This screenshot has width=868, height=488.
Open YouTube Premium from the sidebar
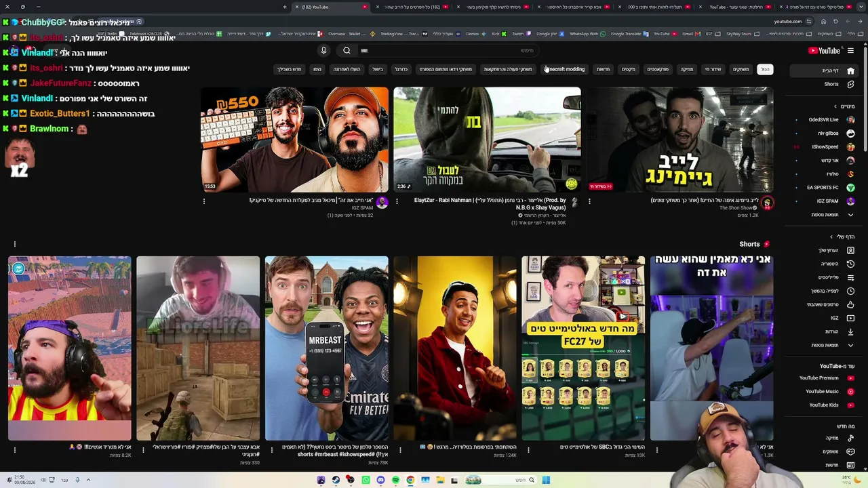pos(824,378)
